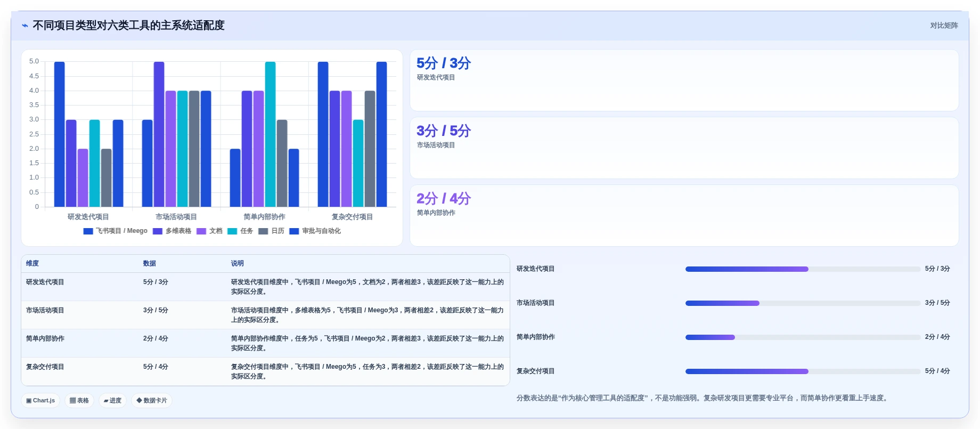
Task: Toggle the 日历 legend entry
Action: 271,231
